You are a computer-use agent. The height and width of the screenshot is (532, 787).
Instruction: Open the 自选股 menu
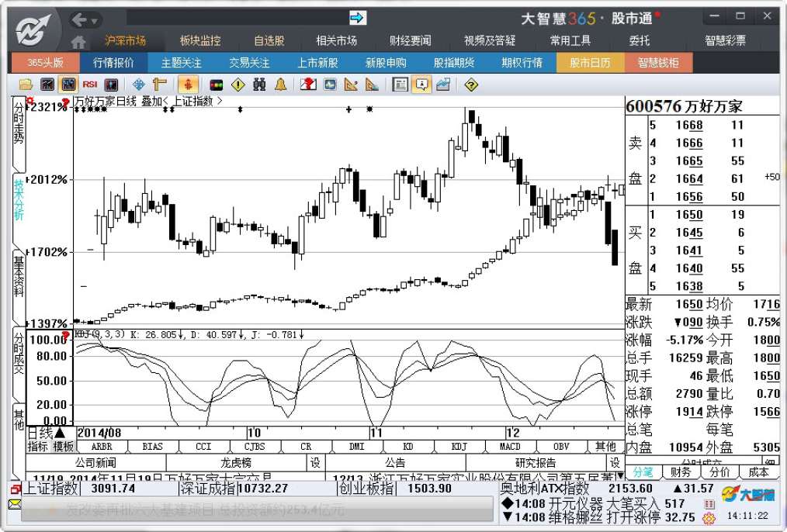[x=269, y=40]
